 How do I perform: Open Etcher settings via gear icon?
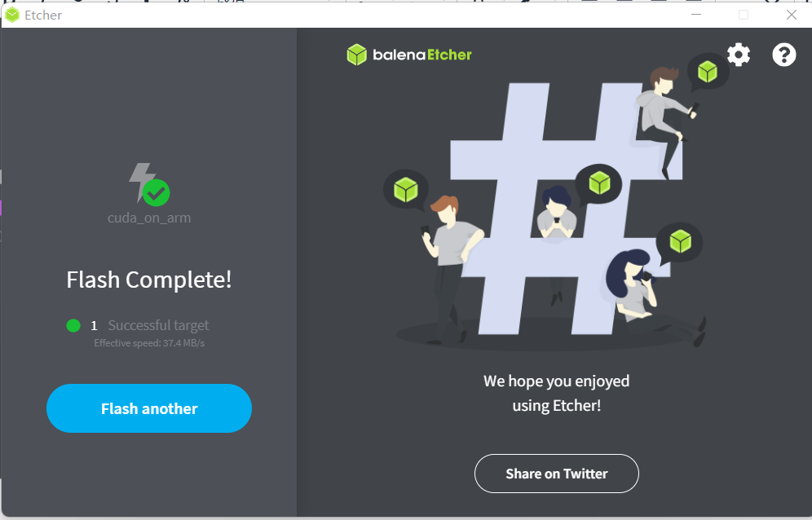point(739,55)
